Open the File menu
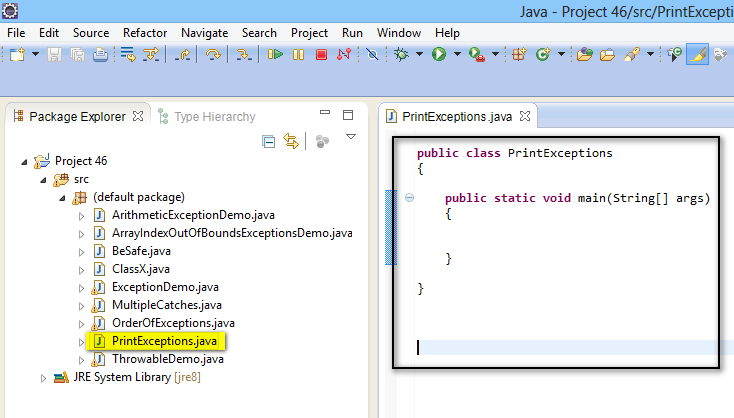 tap(16, 33)
